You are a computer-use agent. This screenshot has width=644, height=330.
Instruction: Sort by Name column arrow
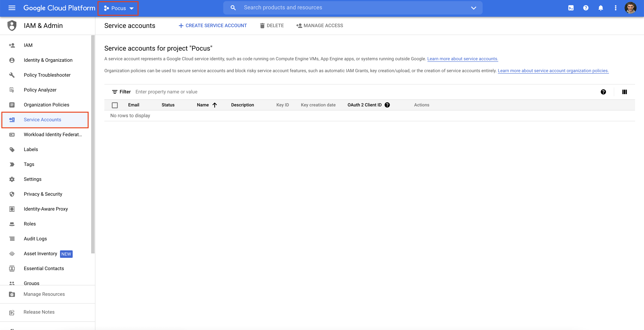[214, 105]
